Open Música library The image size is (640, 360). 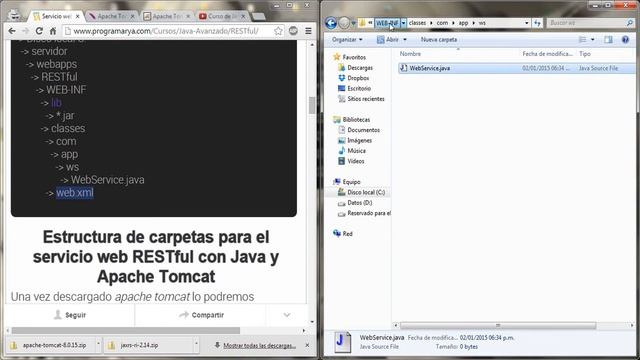point(351,151)
